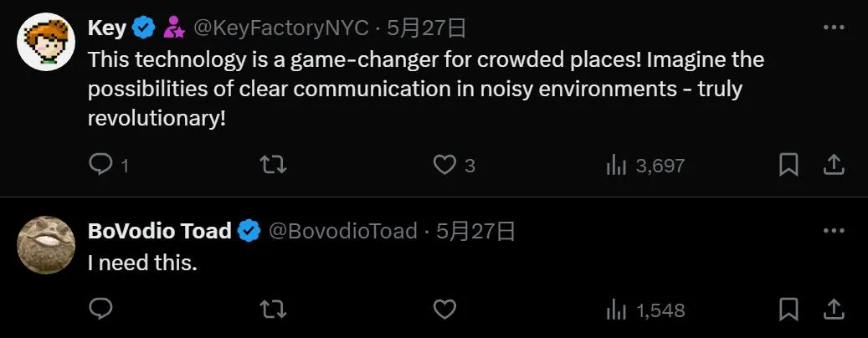Open BoVodio Toad's toad avatar
The width and height of the screenshot is (868, 338).
coord(46,245)
